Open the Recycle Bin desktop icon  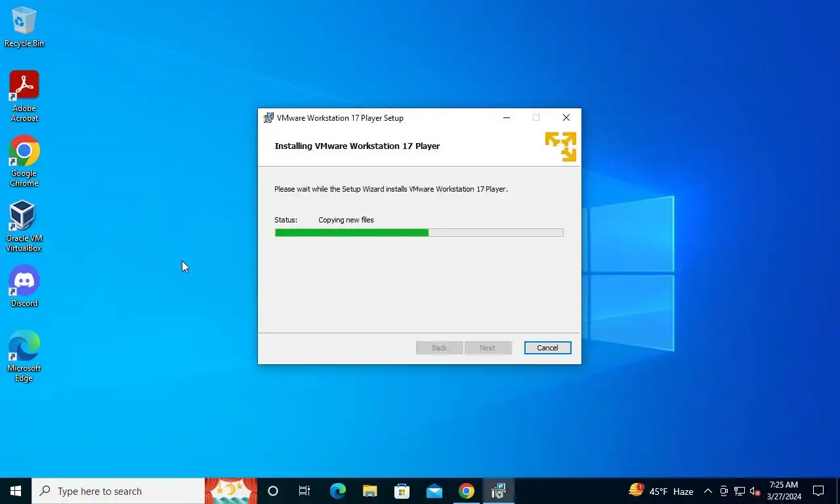pos(24,26)
